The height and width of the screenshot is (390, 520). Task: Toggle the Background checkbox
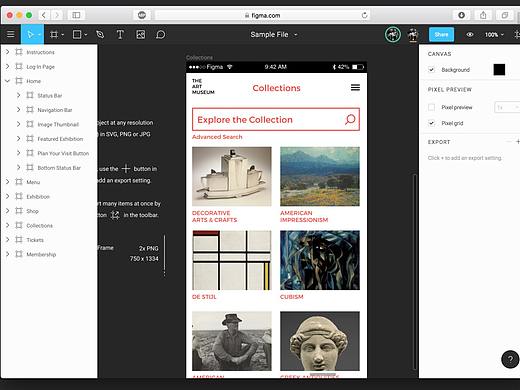pyautogui.click(x=431, y=70)
